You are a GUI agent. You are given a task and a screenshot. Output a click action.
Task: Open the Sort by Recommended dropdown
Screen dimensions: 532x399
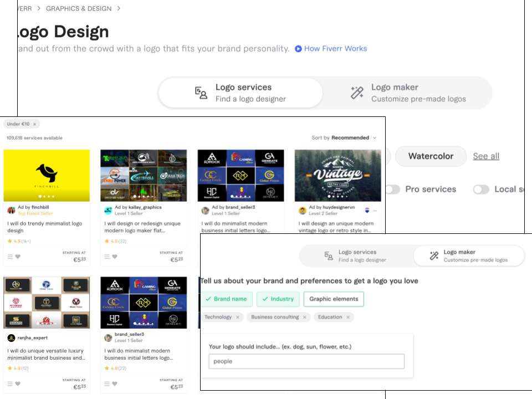click(x=344, y=138)
